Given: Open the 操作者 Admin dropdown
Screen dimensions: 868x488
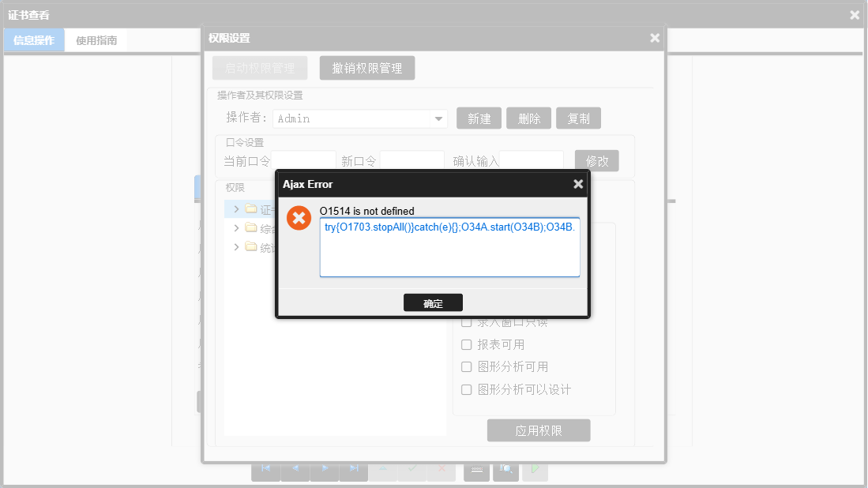Looking at the screenshot, I should [x=438, y=118].
